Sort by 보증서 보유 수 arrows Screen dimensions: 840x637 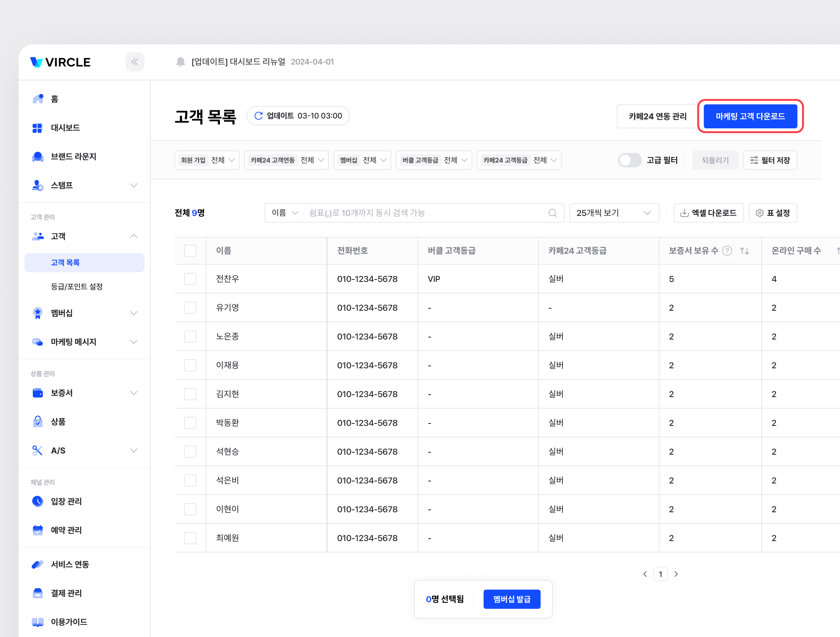click(x=744, y=251)
